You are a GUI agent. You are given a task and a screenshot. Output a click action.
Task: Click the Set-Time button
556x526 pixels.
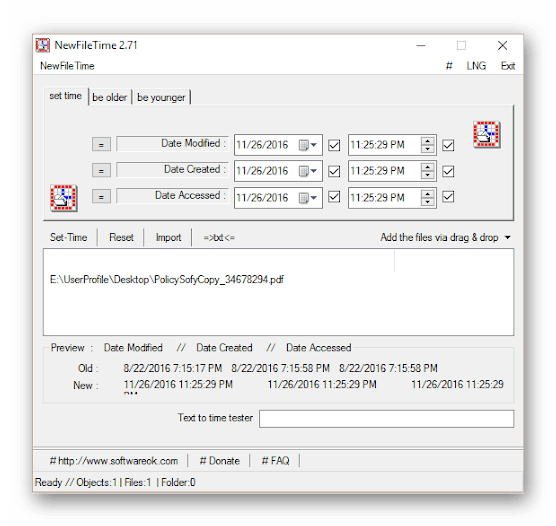coord(68,237)
